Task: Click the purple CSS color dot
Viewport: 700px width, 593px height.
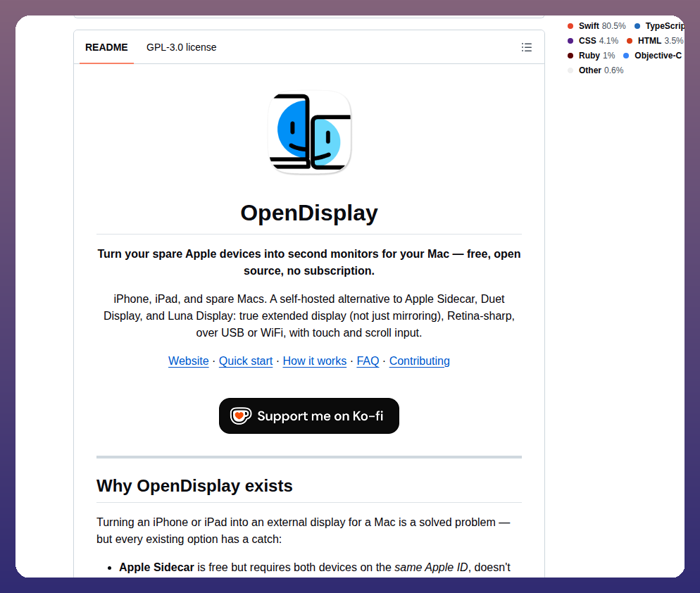Action: click(570, 41)
